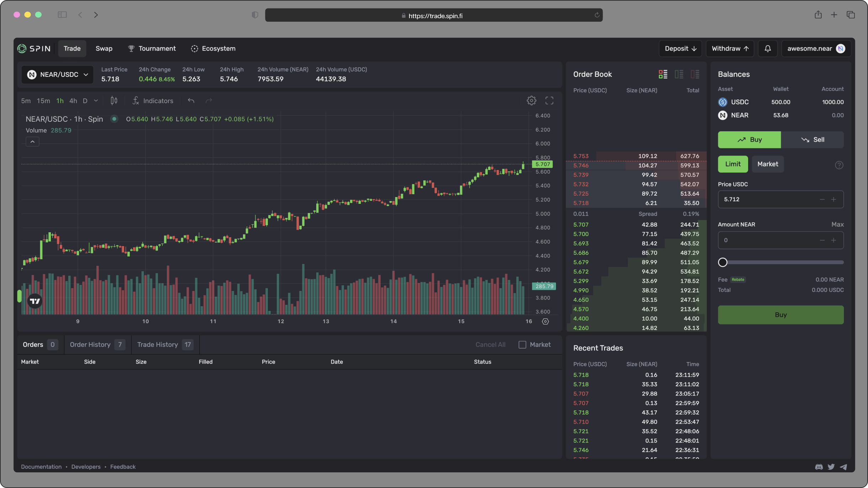Open chart settings gear
Screen dimensions: 868x488
[x=531, y=101]
